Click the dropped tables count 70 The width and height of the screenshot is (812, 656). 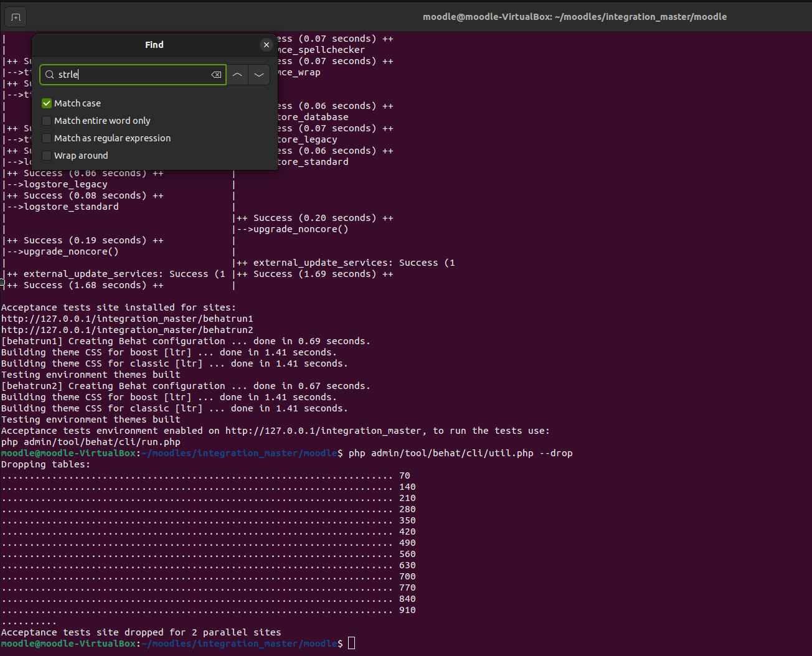(405, 476)
